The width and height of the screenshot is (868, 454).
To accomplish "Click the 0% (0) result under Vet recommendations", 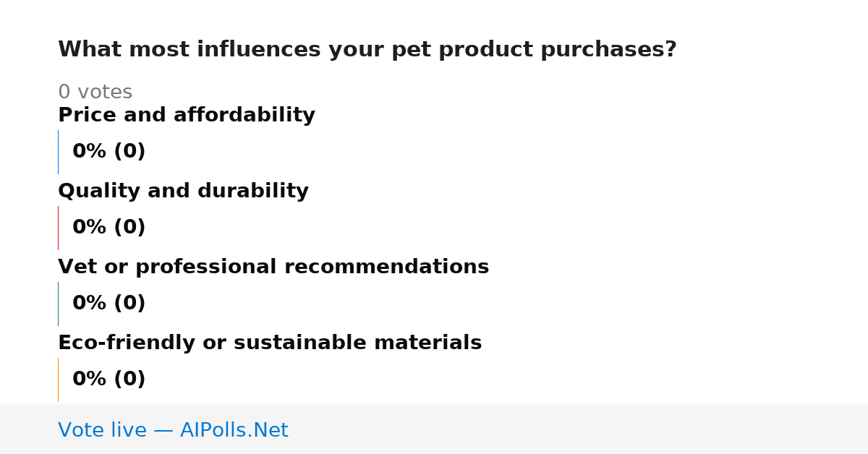I will pyautogui.click(x=109, y=304).
